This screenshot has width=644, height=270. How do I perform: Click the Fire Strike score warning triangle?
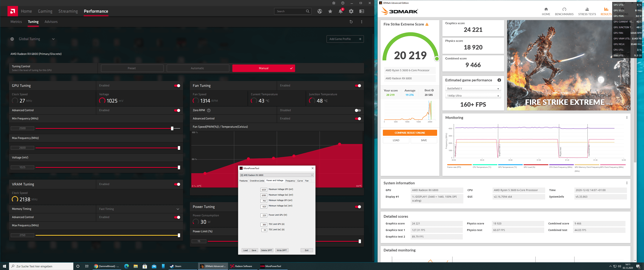tap(427, 24)
